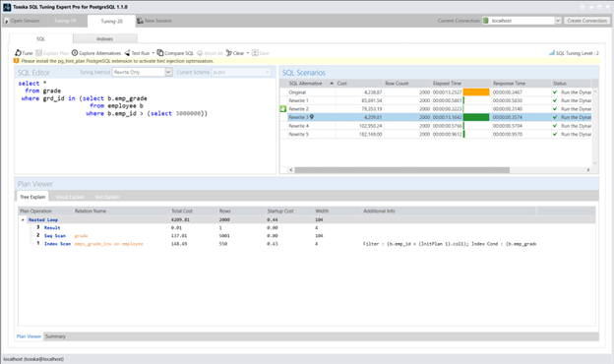The height and width of the screenshot is (364, 614).
Task: Click the Clear toolbar icon
Action: (x=229, y=53)
